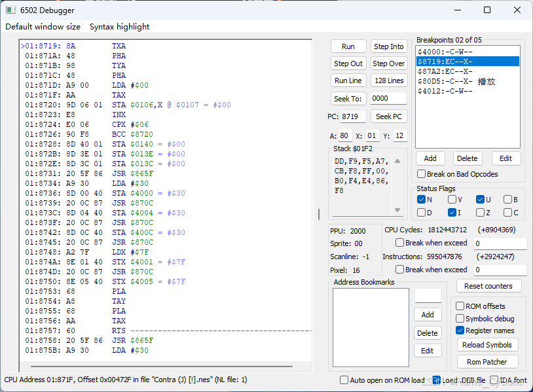Click the breakpoint Edit button
Viewport: 533px width, 392px height.
(x=505, y=158)
